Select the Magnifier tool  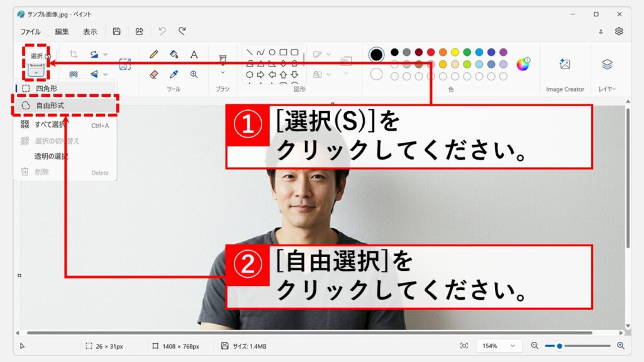click(194, 74)
